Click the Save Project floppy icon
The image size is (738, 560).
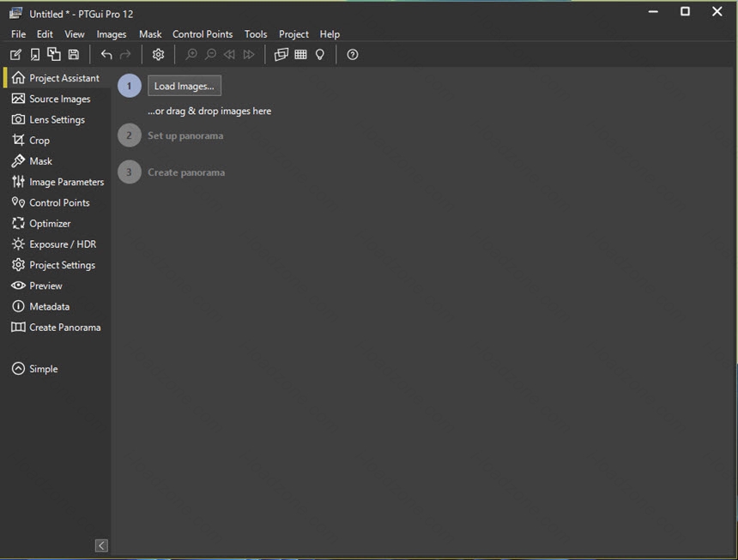pos(74,55)
